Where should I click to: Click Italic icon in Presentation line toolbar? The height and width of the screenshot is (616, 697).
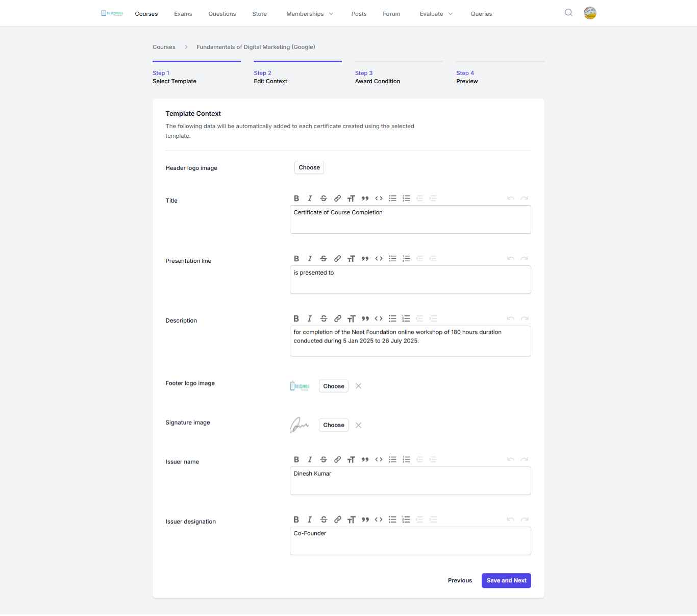click(x=310, y=259)
